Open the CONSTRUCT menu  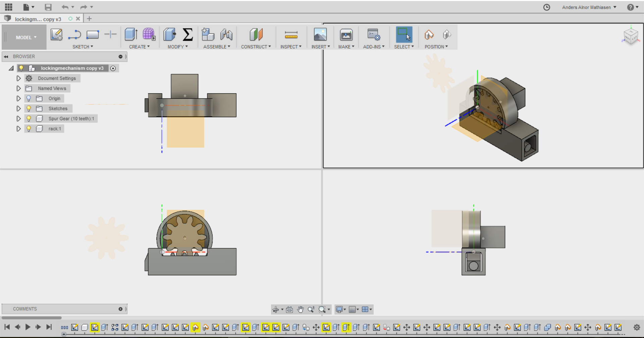point(256,47)
